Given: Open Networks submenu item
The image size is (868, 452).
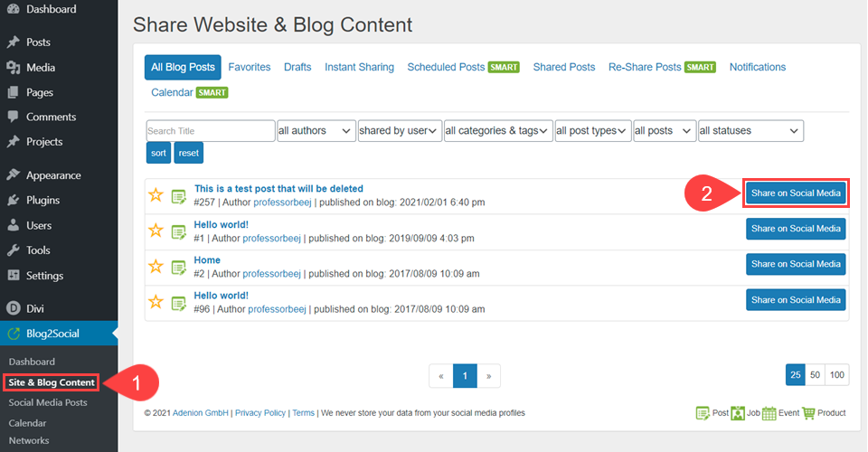Looking at the screenshot, I should point(29,441).
